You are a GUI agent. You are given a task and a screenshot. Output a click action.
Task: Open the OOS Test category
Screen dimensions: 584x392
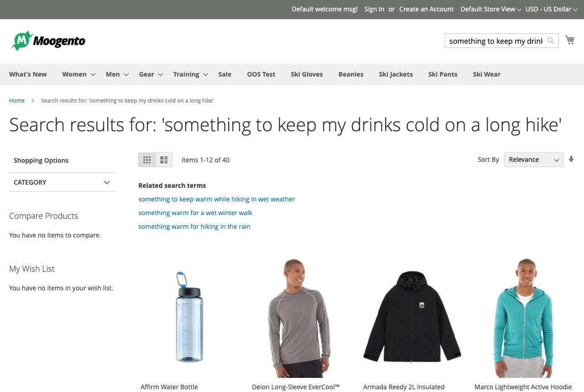[261, 74]
